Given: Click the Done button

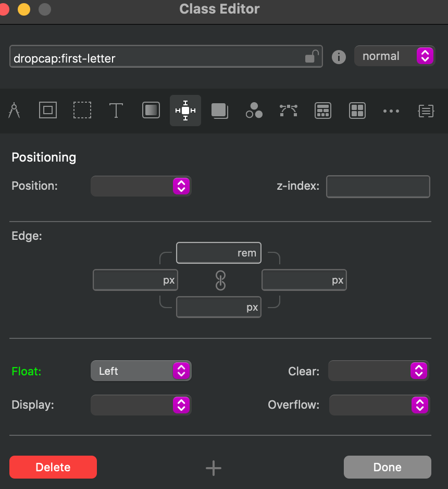Looking at the screenshot, I should point(387,467).
